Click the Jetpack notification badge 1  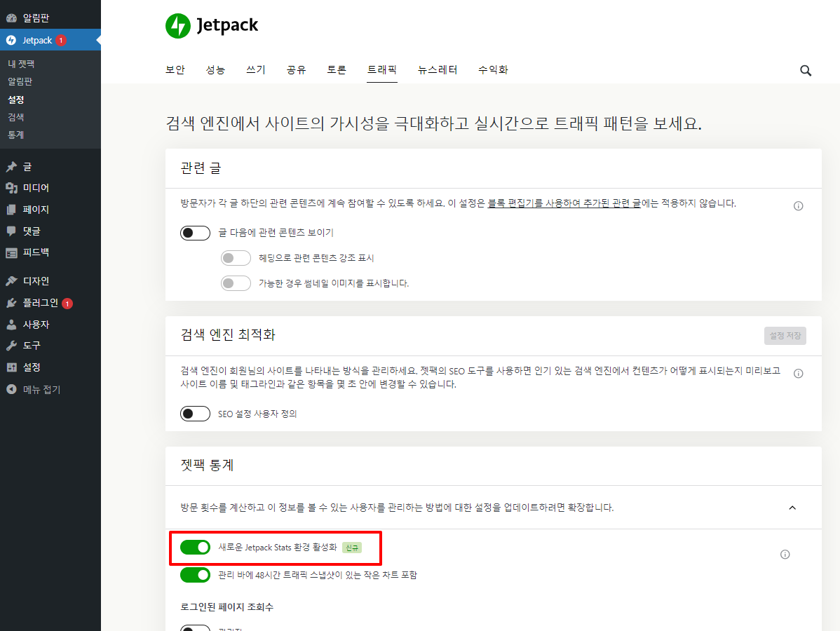click(61, 40)
